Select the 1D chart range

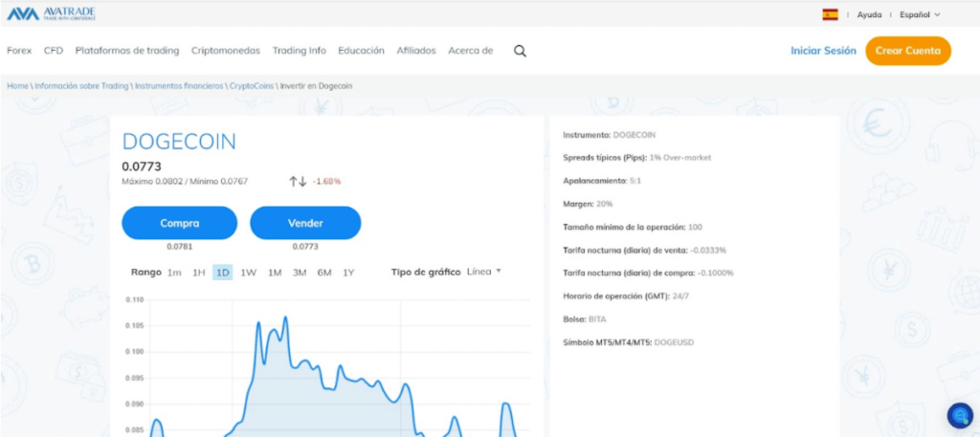(x=222, y=273)
